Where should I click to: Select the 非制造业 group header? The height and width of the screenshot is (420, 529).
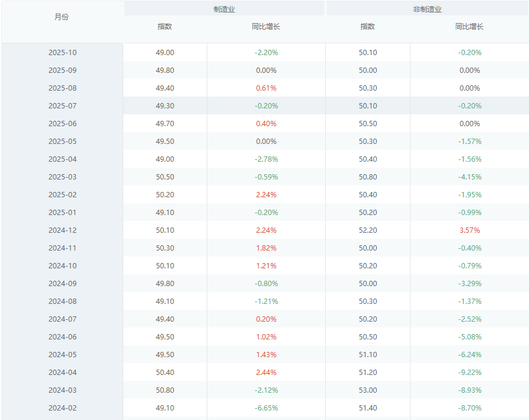(427, 9)
